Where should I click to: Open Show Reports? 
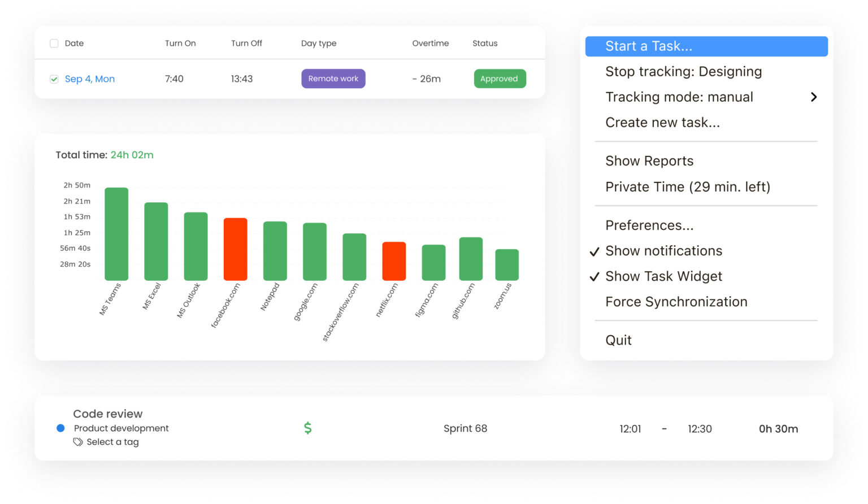pyautogui.click(x=649, y=160)
